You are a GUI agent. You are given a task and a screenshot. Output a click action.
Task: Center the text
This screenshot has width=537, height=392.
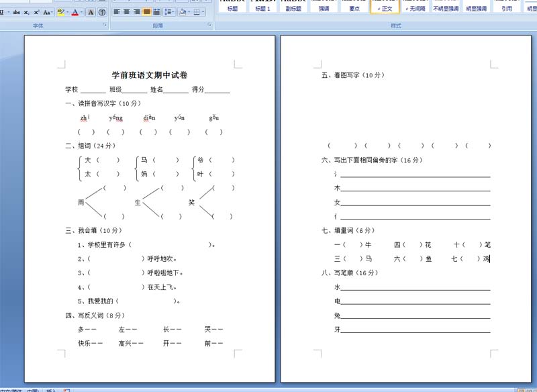pyautogui.click(x=127, y=12)
